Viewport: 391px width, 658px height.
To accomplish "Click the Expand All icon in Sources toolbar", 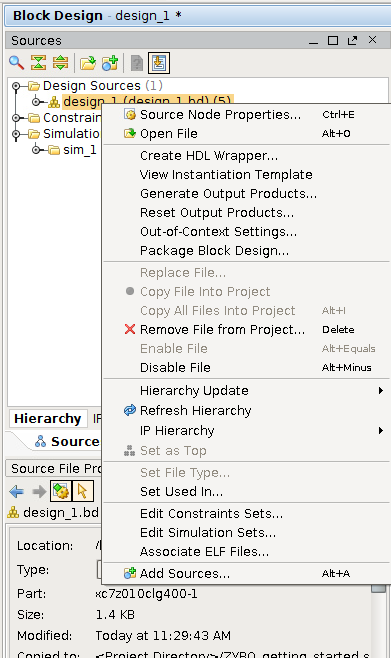I will pos(60,63).
